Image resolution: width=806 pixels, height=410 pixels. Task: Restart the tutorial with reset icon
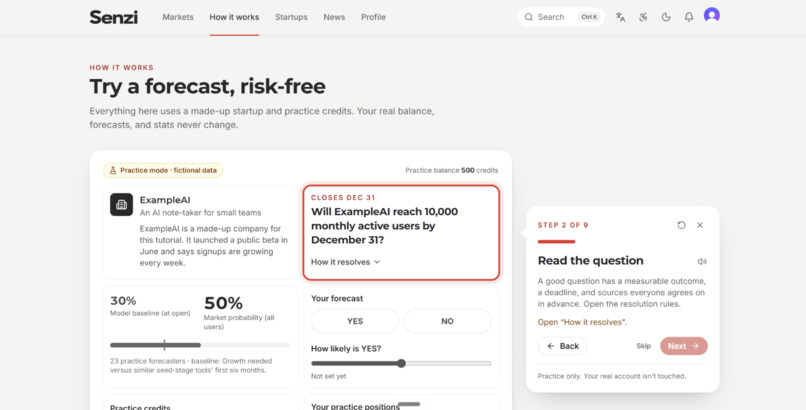(682, 225)
